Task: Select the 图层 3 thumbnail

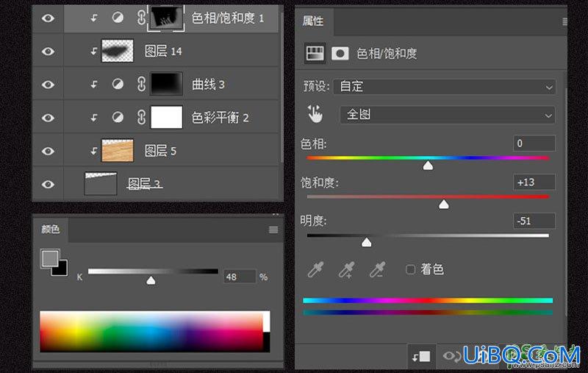Action: [101, 183]
